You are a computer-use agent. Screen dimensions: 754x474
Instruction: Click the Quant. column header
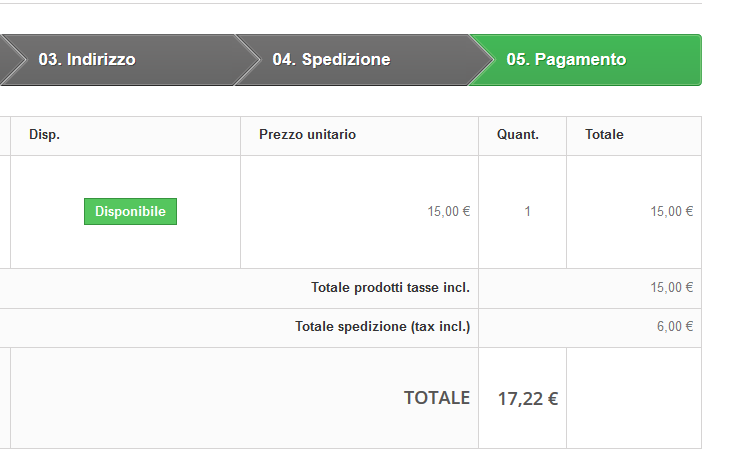coord(517,135)
